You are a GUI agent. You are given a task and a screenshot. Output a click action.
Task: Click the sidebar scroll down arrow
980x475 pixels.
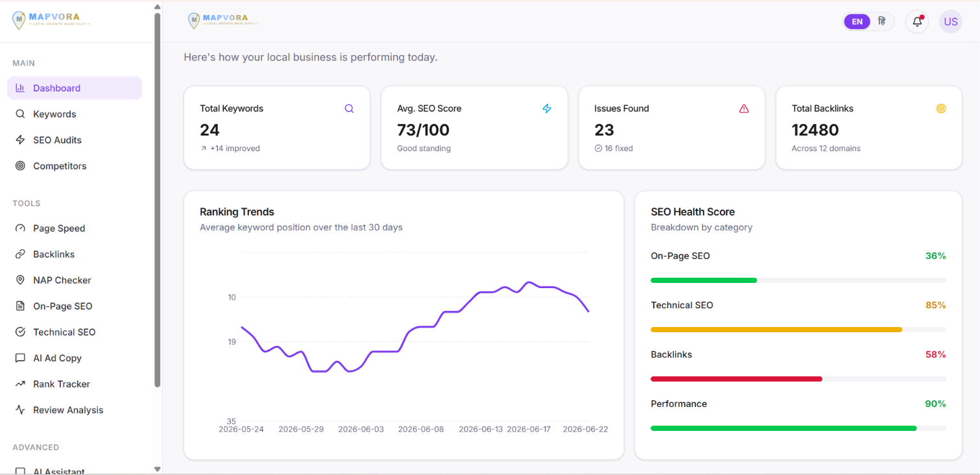coord(157,469)
